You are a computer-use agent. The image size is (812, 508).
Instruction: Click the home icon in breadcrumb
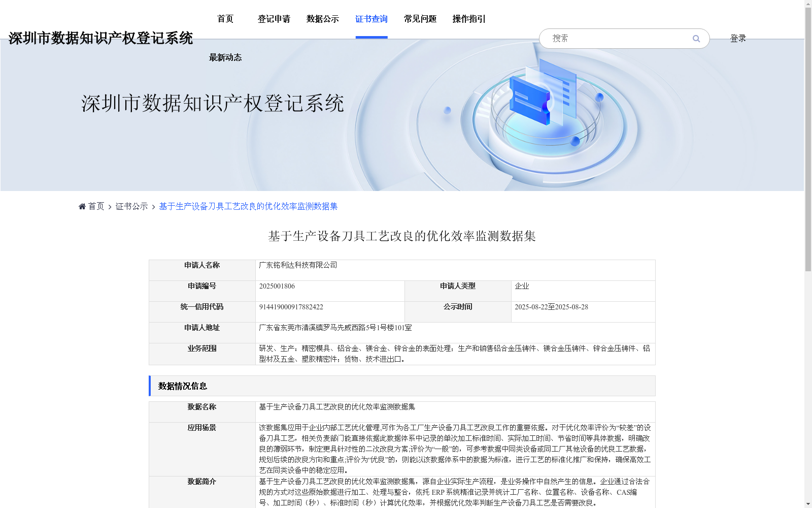82,206
